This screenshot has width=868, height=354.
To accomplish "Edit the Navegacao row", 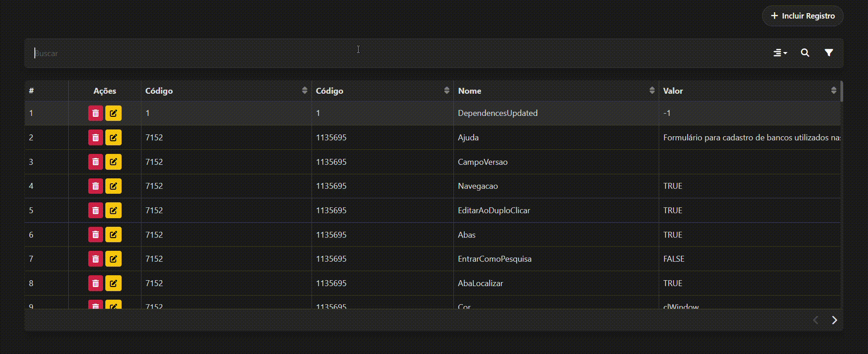I will [113, 186].
